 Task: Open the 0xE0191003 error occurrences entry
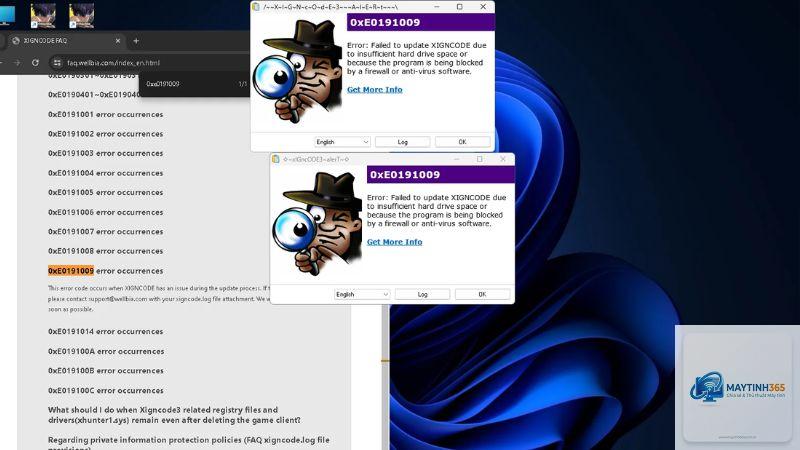pyautogui.click(x=106, y=153)
